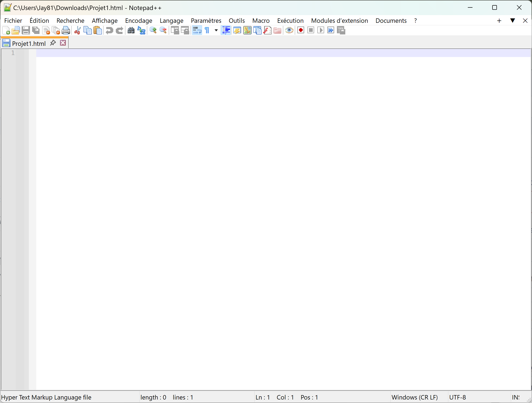Toggle monitoring with the eye icon
The image size is (532, 403).
[289, 30]
